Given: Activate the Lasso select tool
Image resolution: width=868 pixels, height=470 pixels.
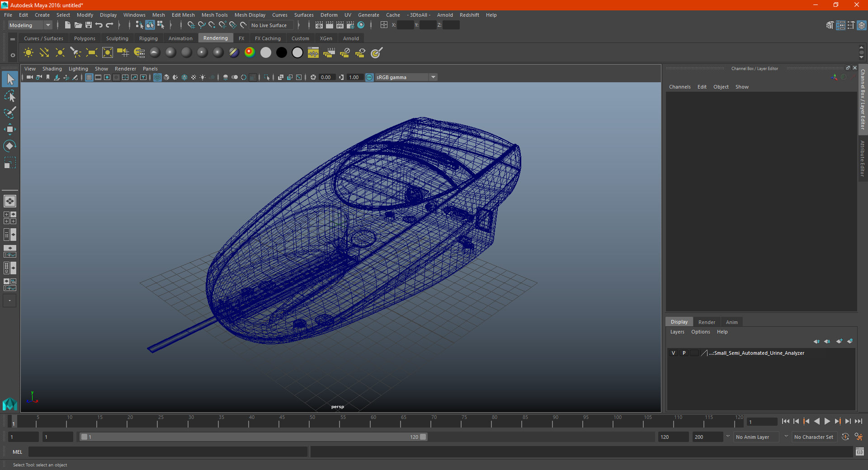Looking at the screenshot, I should (10, 96).
